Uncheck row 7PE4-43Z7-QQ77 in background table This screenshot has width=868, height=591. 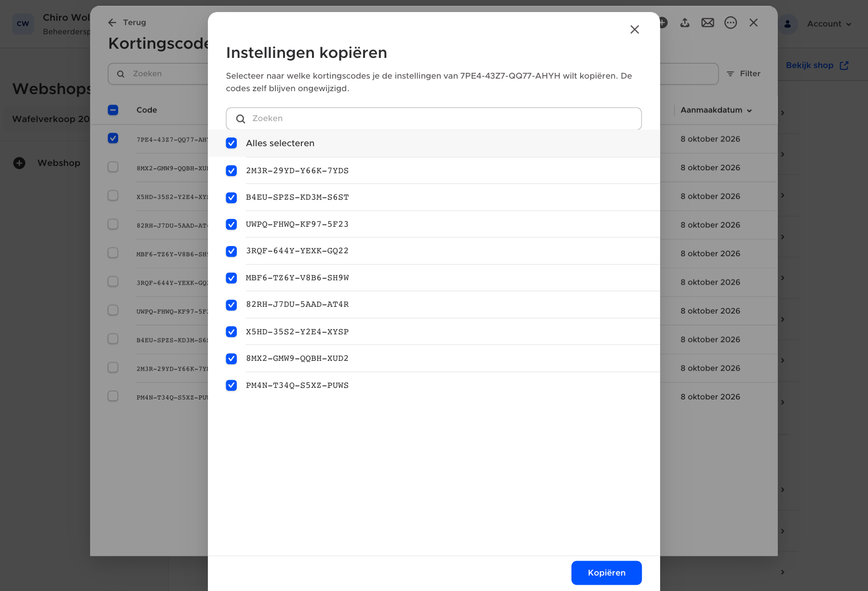[x=113, y=138]
